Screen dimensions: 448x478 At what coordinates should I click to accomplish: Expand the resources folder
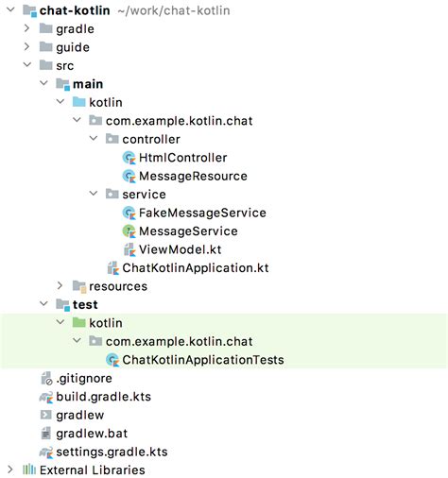coord(60,285)
